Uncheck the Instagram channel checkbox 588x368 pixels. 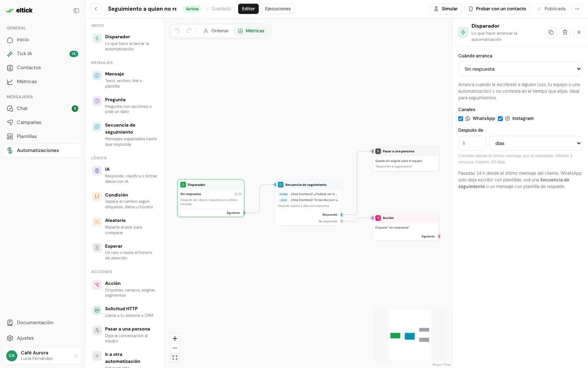point(500,118)
